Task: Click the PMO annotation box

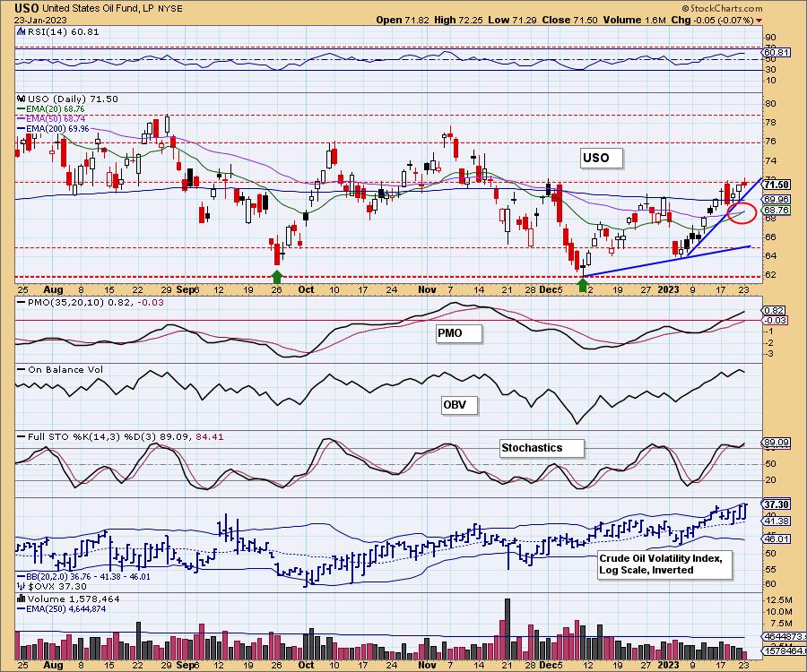Action: point(459,333)
